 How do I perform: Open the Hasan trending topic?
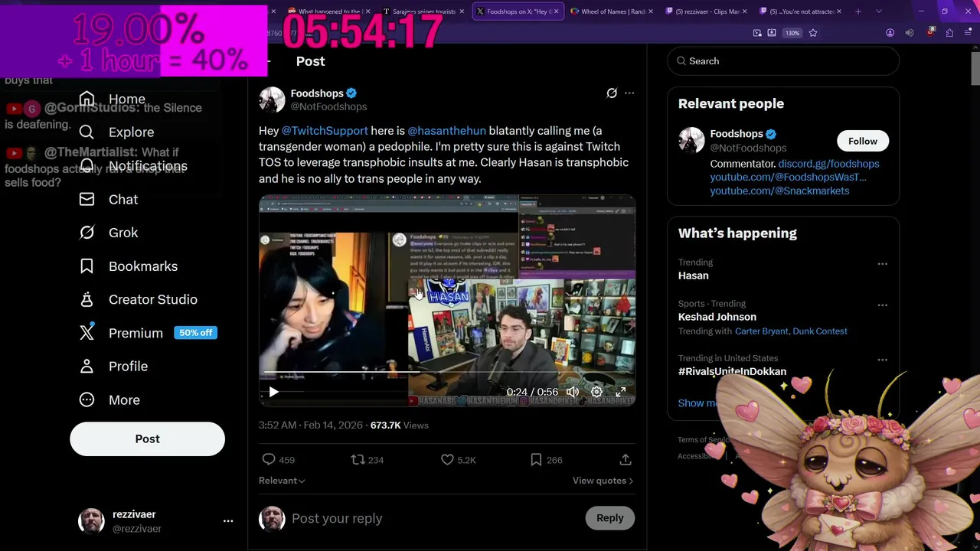693,275
